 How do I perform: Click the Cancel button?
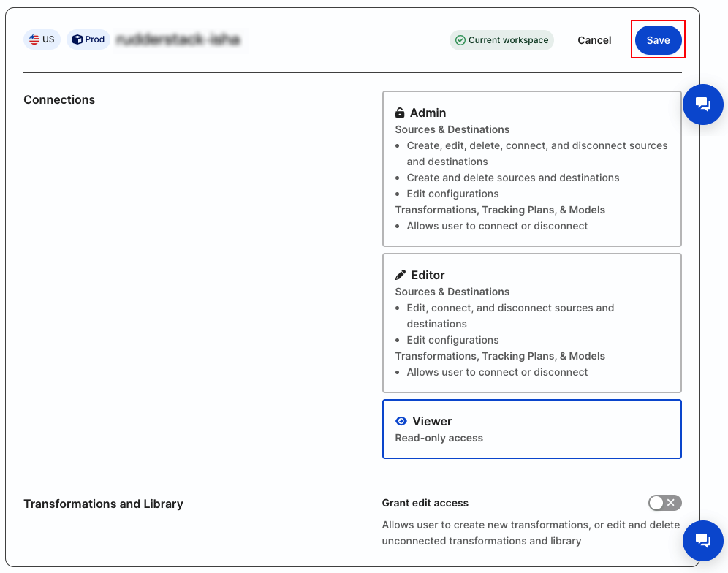pyautogui.click(x=594, y=40)
